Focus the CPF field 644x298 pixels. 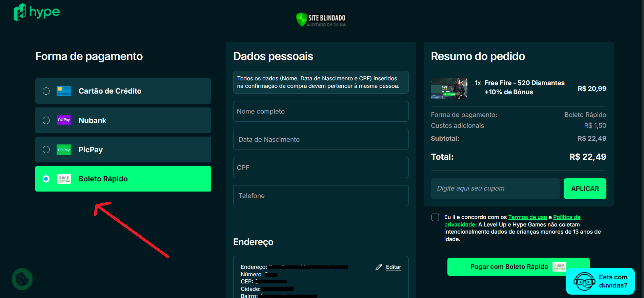coord(321,167)
